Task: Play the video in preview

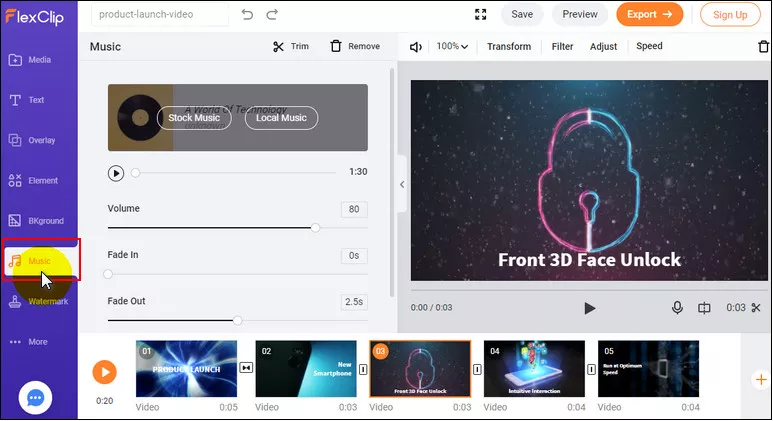Action: (x=589, y=308)
